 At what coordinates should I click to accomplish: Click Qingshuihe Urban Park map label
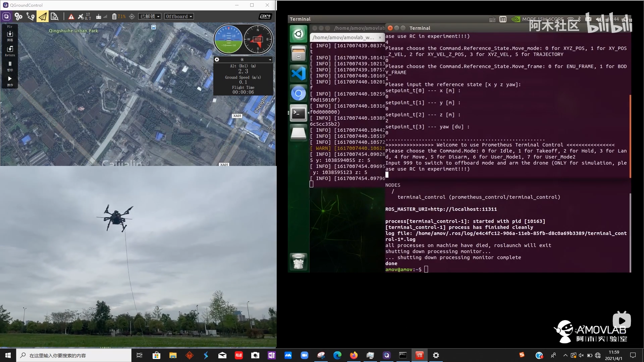tap(73, 31)
